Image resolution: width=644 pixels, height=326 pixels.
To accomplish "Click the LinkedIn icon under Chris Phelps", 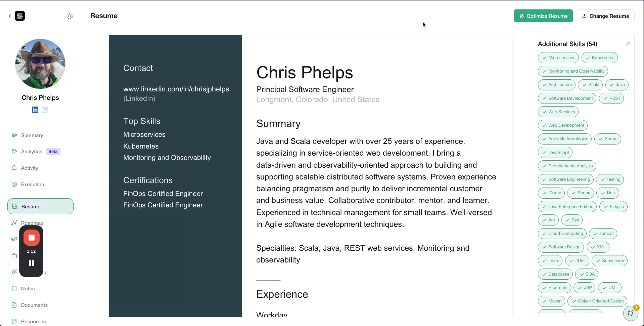I will (x=35, y=110).
